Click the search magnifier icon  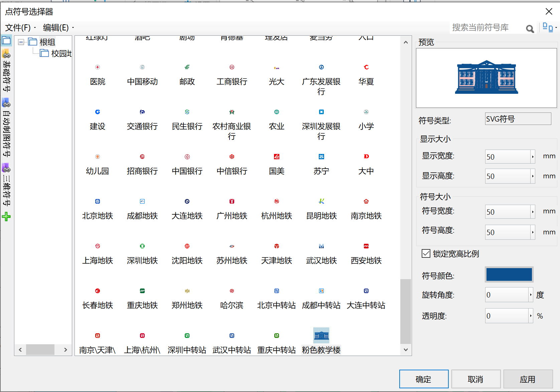pyautogui.click(x=530, y=29)
